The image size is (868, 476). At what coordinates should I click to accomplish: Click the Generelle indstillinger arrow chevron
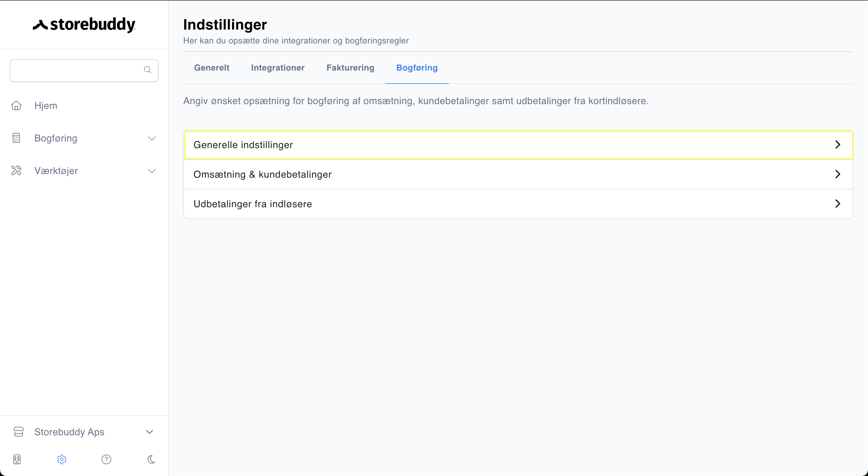838,145
